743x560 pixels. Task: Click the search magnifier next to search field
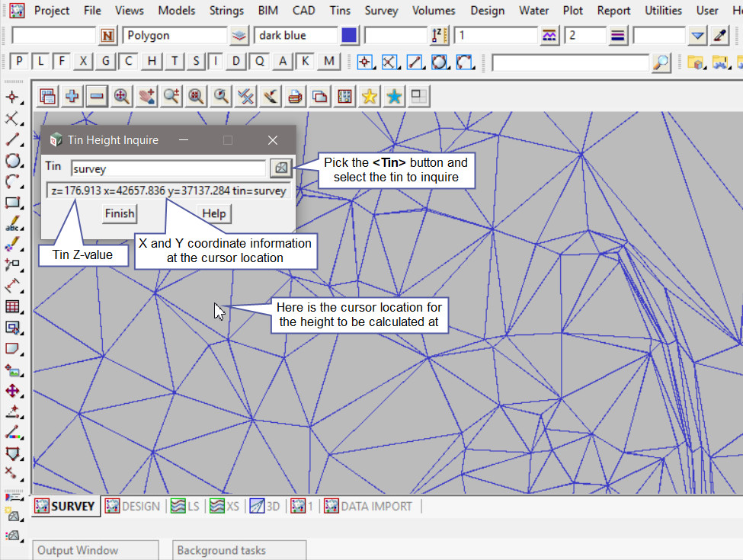click(661, 62)
